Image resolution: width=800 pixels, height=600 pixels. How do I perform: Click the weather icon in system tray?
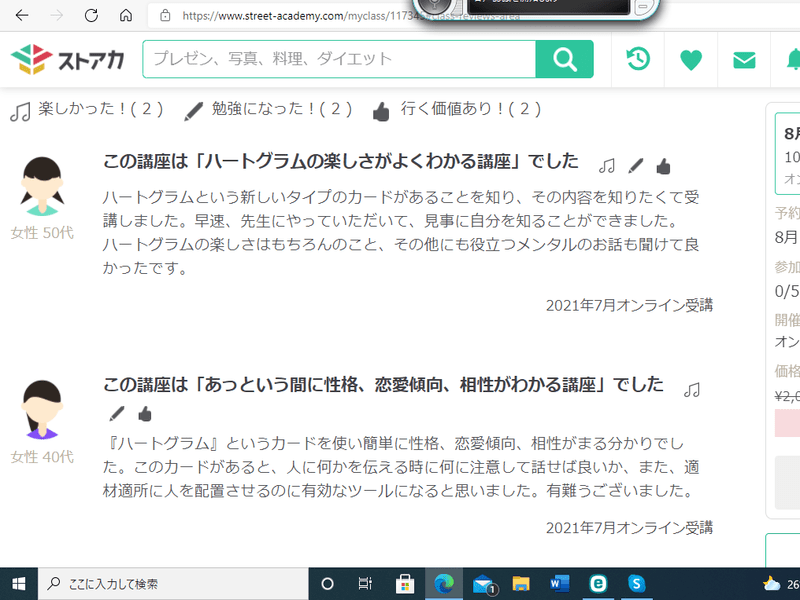pyautogui.click(x=771, y=584)
